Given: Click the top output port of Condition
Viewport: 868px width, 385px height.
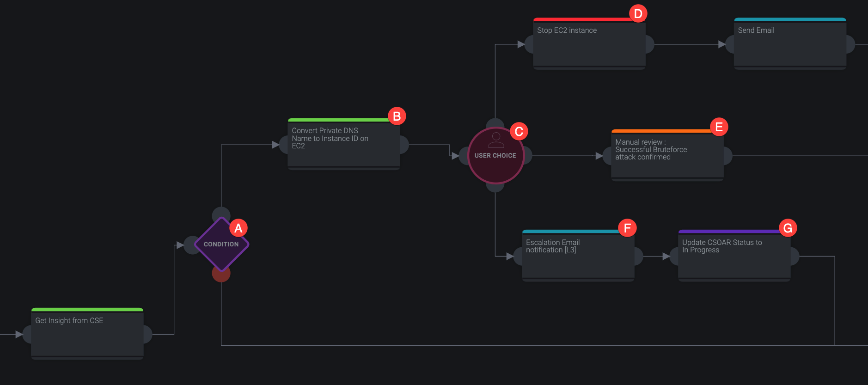Looking at the screenshot, I should tap(221, 214).
